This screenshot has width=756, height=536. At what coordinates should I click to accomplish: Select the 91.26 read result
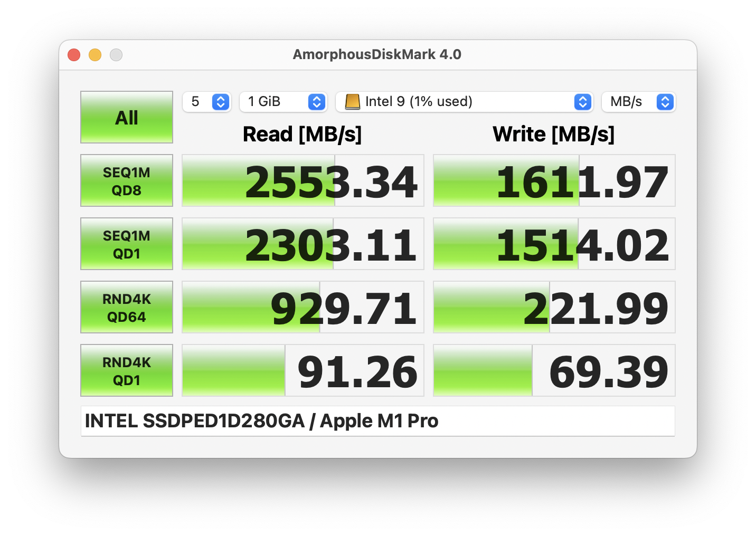coord(303,370)
